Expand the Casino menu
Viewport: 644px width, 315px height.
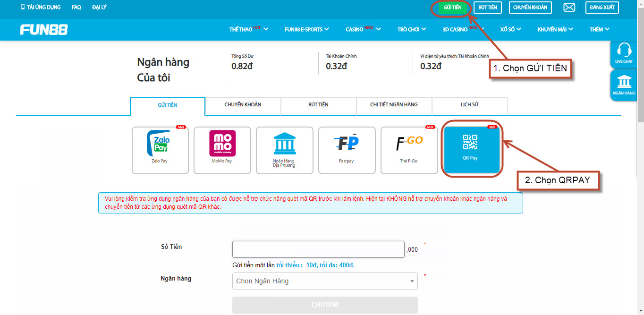(363, 29)
